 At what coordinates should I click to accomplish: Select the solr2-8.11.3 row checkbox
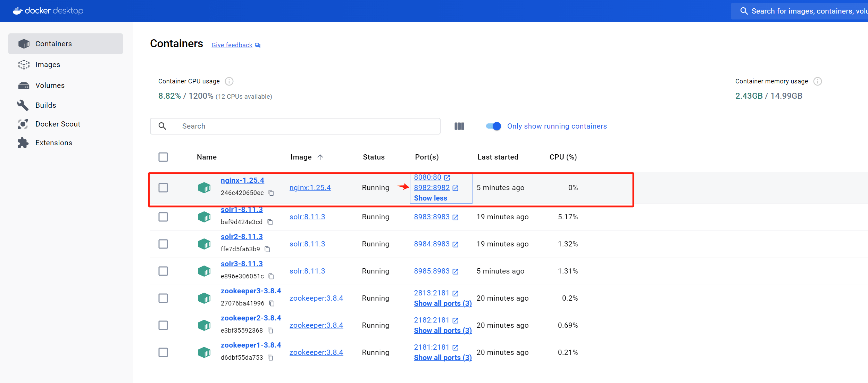(163, 244)
